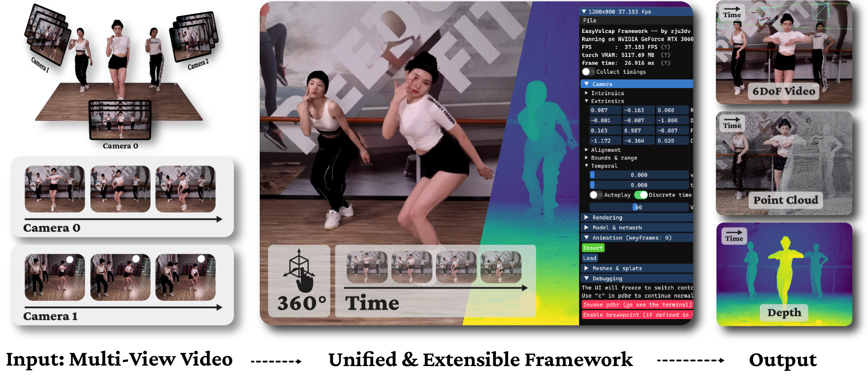
Task: Click the extrinsics cell showing -1.172
Action: (605, 140)
